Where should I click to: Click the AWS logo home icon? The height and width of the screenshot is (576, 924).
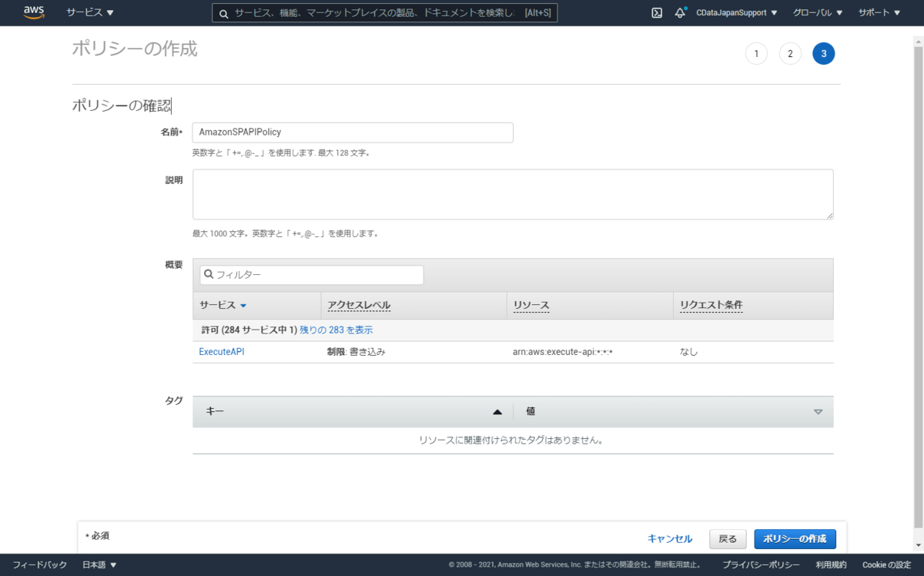(x=34, y=12)
